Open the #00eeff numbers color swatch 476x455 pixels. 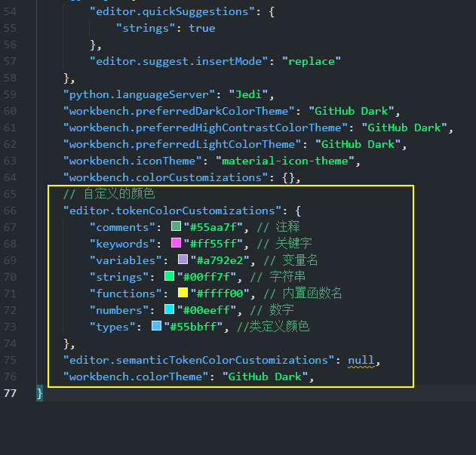[170, 309]
